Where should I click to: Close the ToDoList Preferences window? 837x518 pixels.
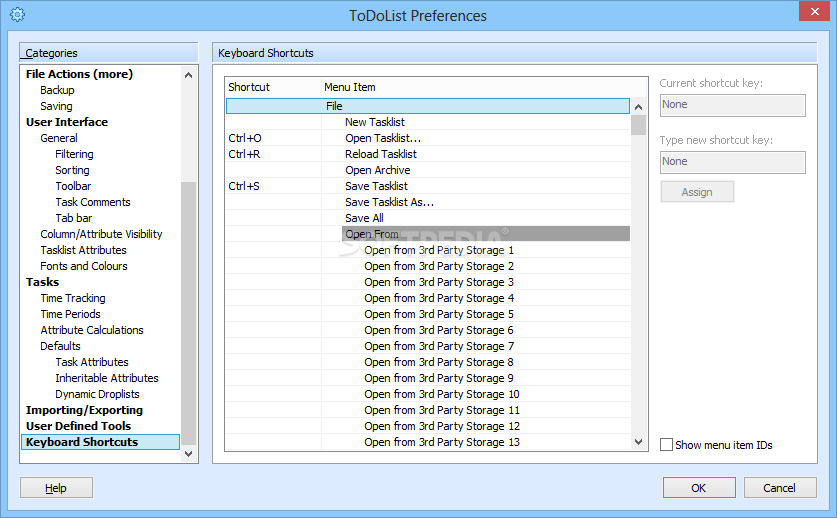pyautogui.click(x=814, y=11)
